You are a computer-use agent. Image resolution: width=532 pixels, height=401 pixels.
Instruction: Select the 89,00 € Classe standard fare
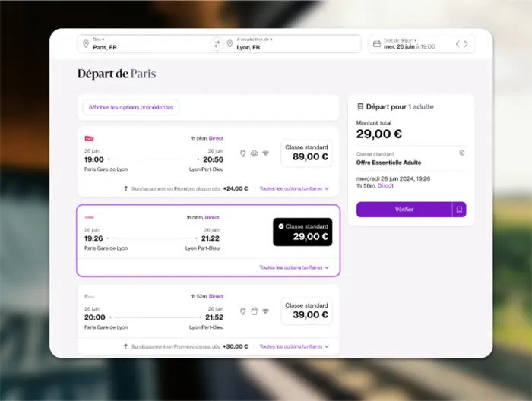[306, 153]
